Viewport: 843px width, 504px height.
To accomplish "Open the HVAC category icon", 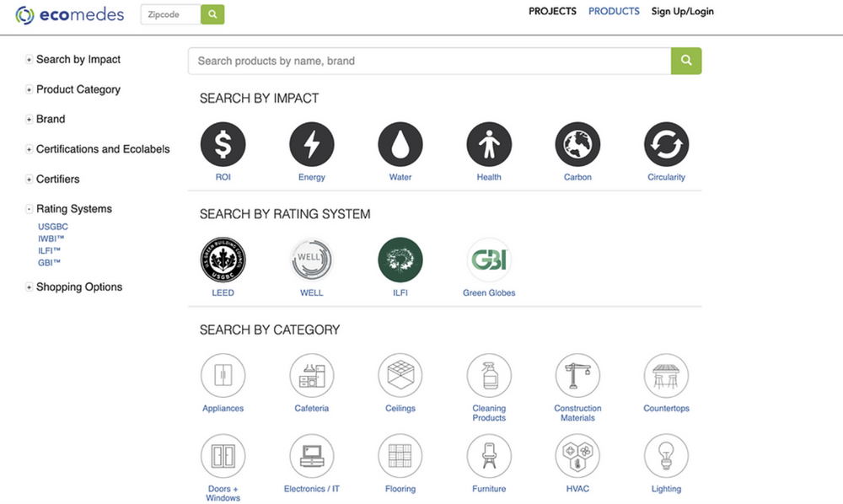I will 577,456.
